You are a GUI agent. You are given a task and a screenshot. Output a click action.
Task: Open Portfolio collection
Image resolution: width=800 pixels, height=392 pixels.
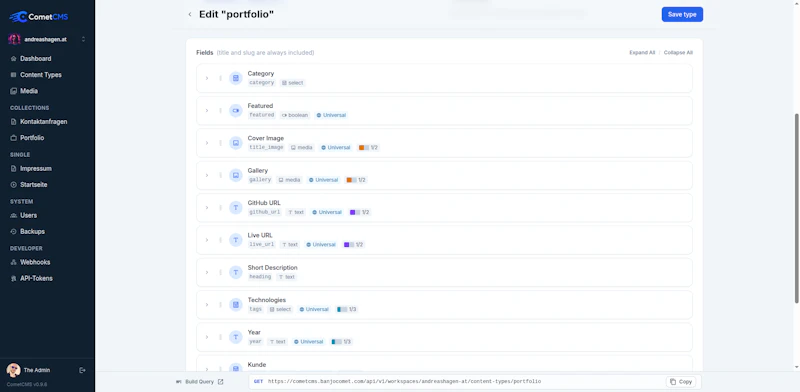[32, 138]
